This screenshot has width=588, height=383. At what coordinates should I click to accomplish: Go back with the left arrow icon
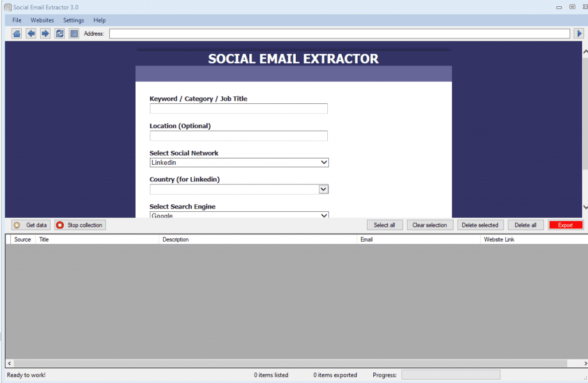coord(31,34)
